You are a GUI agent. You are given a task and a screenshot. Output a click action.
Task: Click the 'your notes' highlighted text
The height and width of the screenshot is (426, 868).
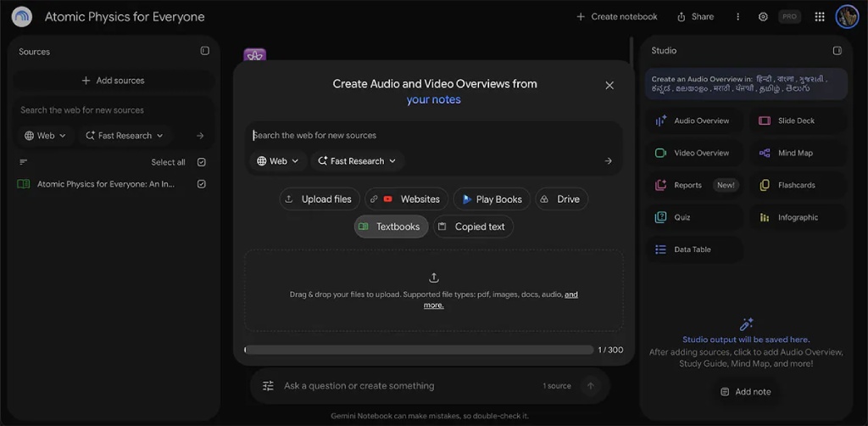coord(433,100)
